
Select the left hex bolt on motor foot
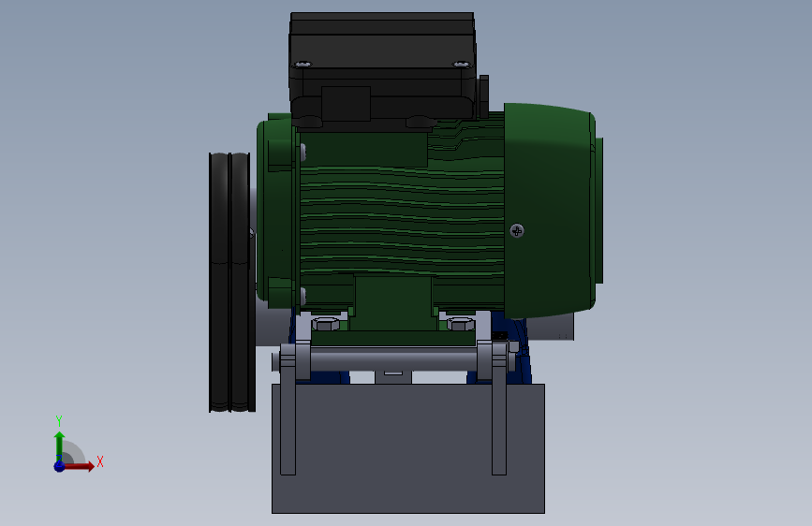326,324
